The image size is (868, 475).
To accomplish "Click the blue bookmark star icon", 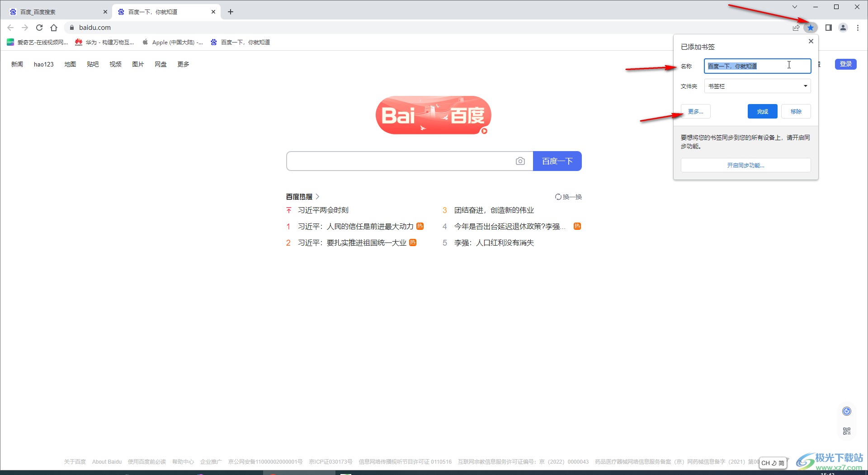I will point(811,28).
